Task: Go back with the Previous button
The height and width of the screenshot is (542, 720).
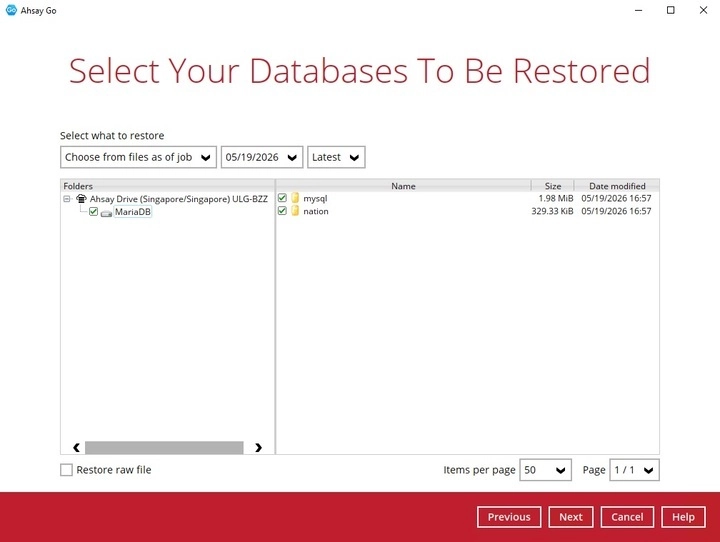Action: pyautogui.click(x=509, y=517)
